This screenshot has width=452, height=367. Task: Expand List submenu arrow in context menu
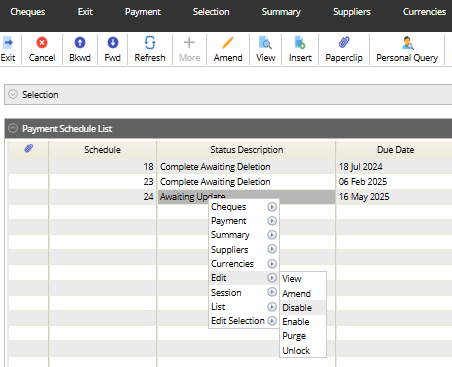[272, 307]
